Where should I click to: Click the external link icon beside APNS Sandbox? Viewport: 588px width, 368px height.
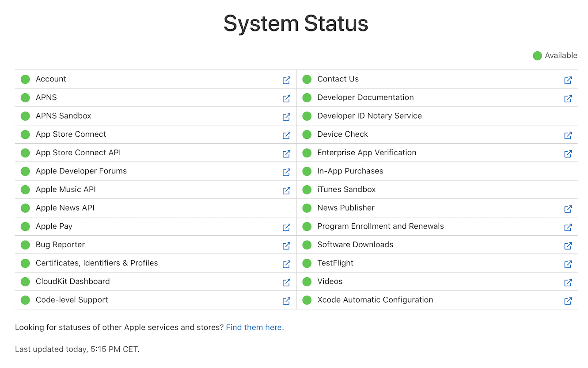pyautogui.click(x=286, y=117)
